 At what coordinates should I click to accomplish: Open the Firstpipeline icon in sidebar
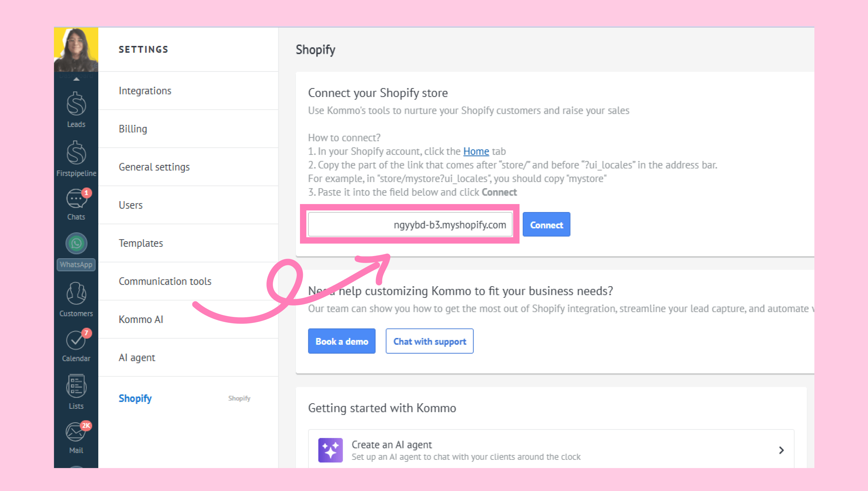click(x=76, y=158)
